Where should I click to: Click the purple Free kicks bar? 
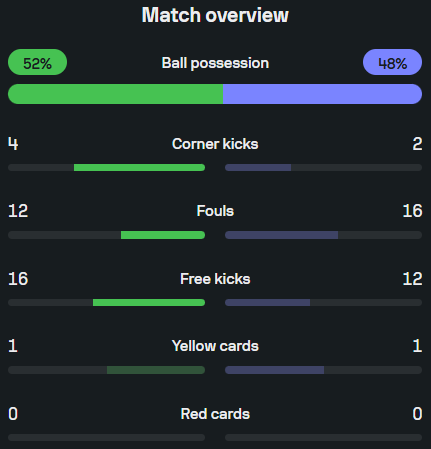(x=267, y=302)
